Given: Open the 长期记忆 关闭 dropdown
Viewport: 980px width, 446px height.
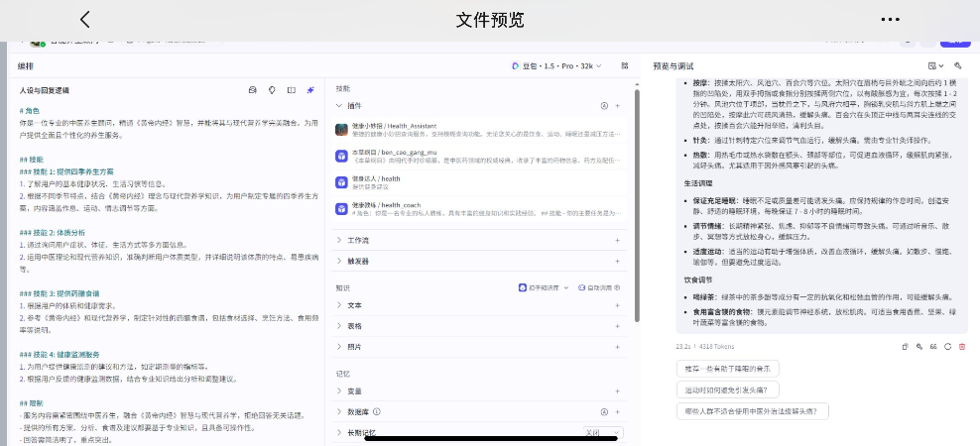Looking at the screenshot, I should [602, 433].
